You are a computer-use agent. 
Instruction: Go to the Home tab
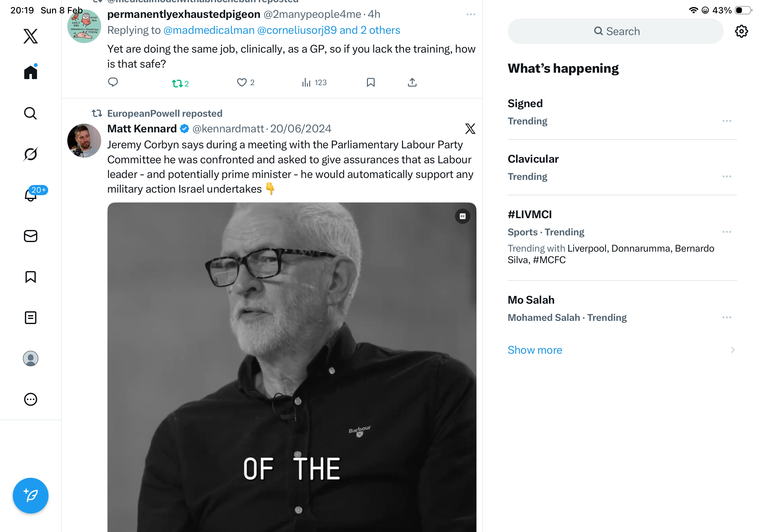(31, 72)
